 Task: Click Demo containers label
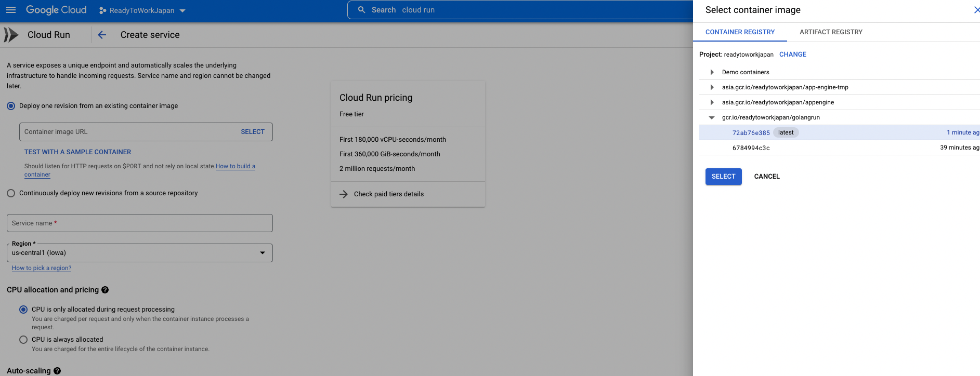tap(746, 72)
